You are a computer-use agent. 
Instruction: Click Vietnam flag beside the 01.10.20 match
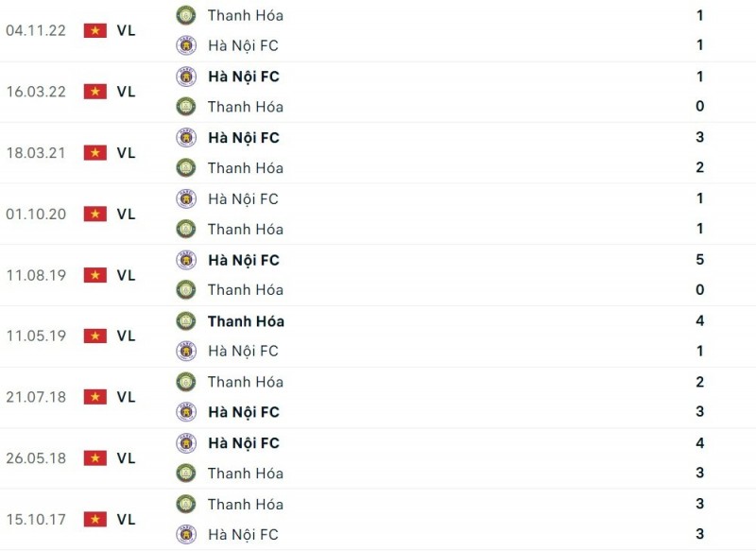pos(94,214)
